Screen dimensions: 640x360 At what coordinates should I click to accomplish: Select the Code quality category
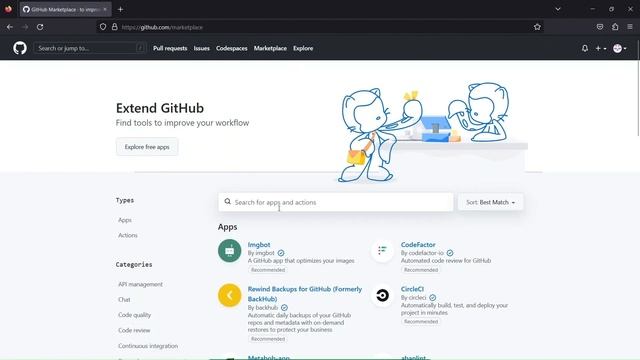point(135,315)
